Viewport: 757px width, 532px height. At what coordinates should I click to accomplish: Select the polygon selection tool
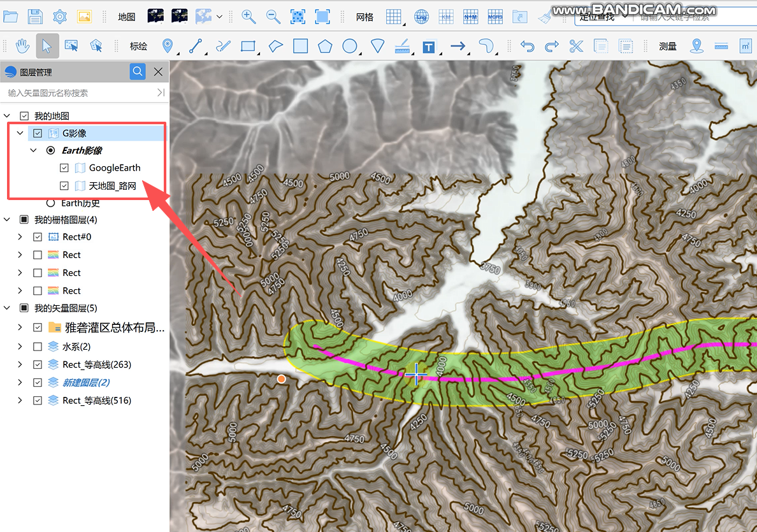96,47
